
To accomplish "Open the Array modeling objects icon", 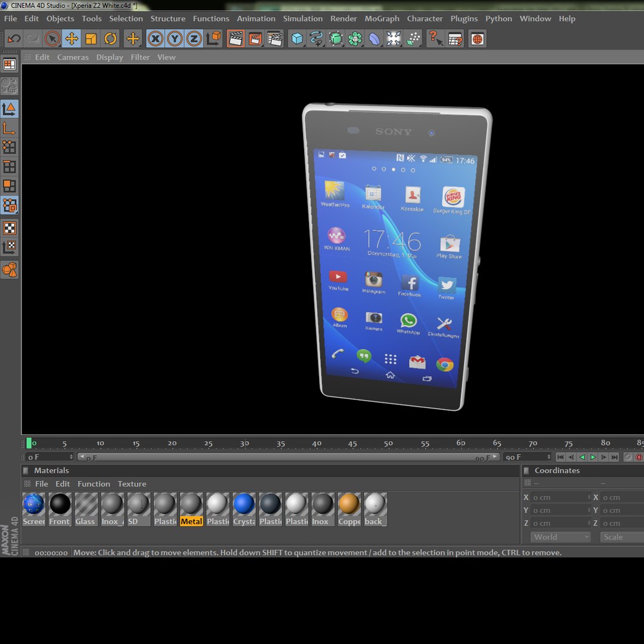I will [355, 39].
